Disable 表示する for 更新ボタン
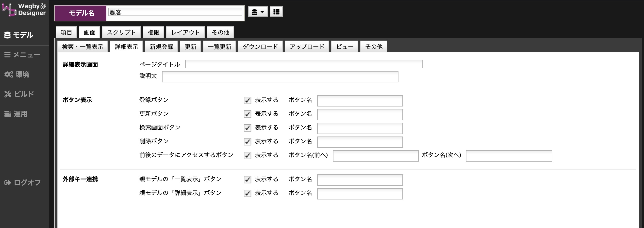 247,114
